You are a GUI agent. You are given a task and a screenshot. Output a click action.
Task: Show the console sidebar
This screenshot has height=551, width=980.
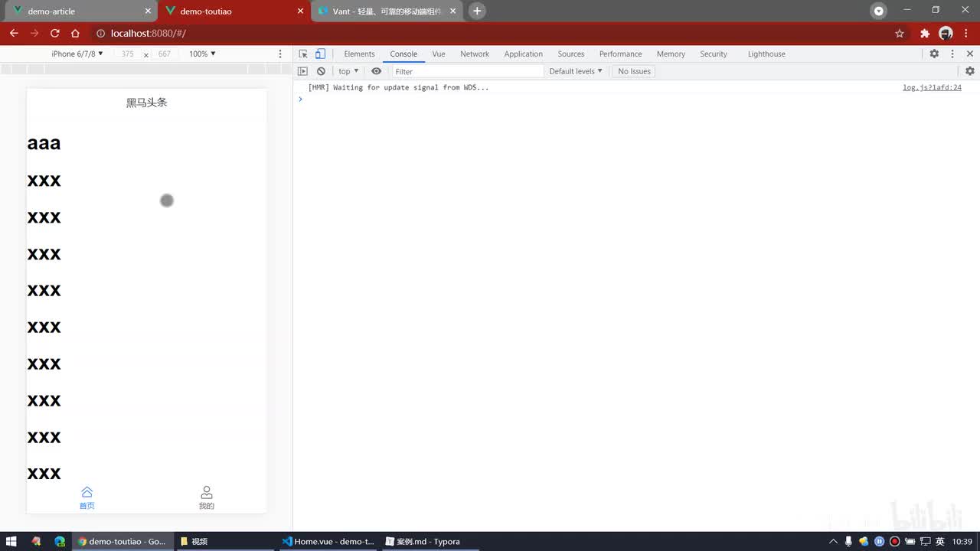[x=302, y=71]
